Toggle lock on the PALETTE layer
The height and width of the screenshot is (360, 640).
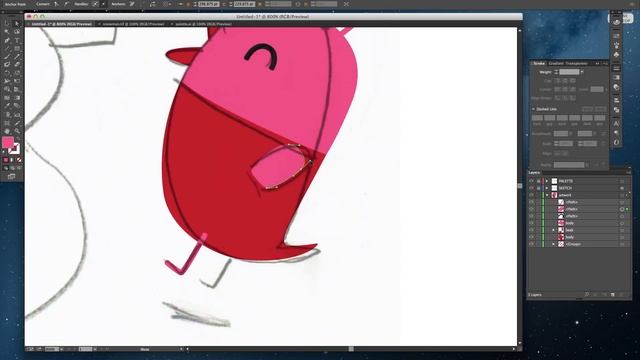pos(538,181)
